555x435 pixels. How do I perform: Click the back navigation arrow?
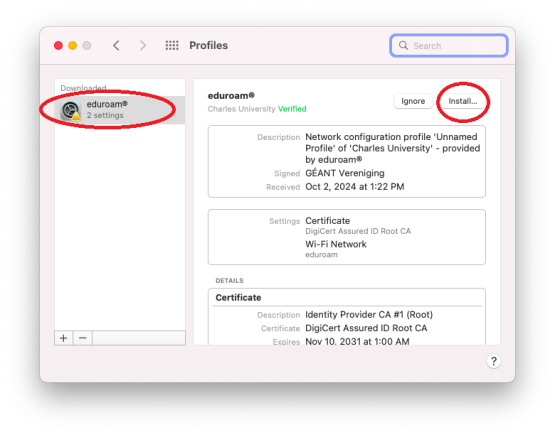coord(116,45)
